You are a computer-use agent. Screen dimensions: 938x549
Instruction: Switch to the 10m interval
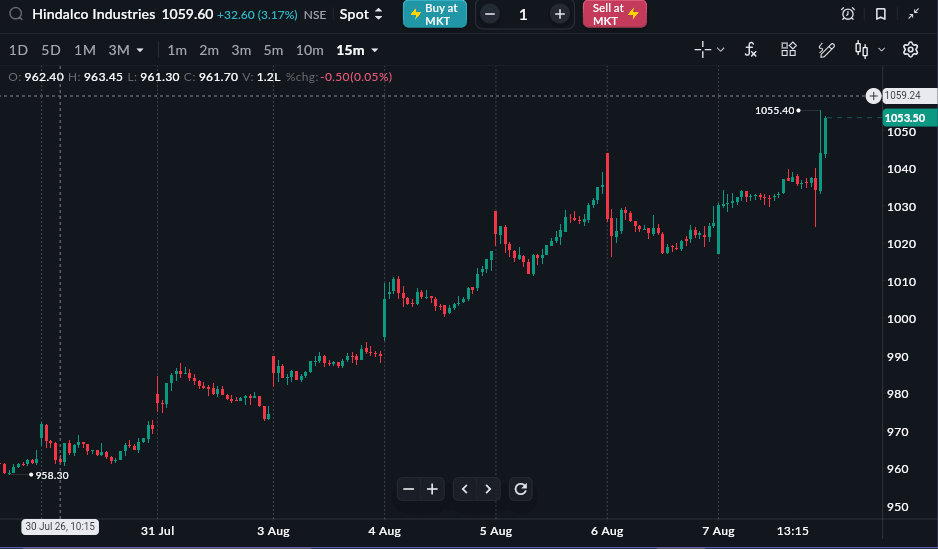(310, 50)
